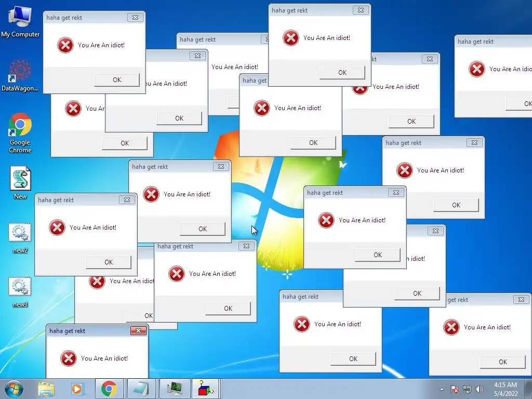The height and width of the screenshot is (399, 532).
Task: Open the Action Center flag tray icon
Action: (x=455, y=389)
